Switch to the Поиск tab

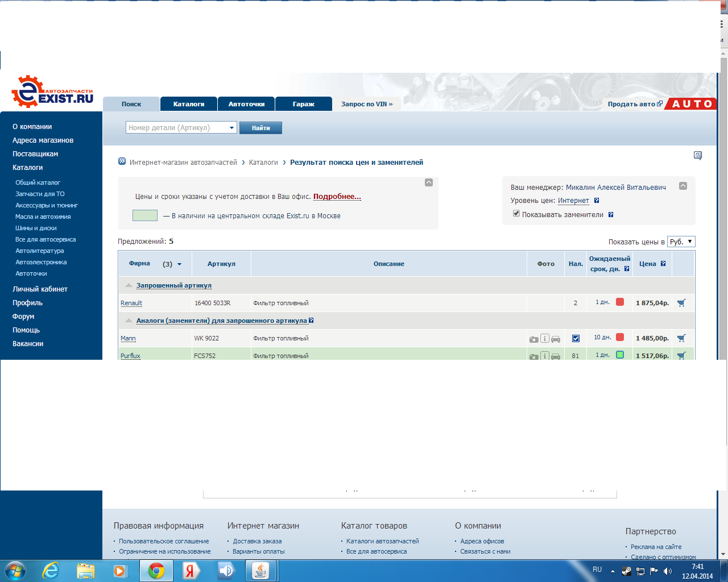pos(131,104)
